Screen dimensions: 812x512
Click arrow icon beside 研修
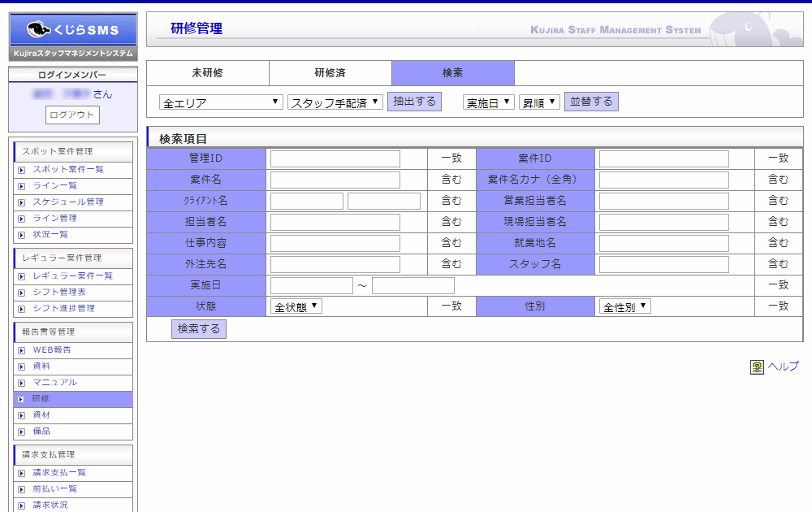(21, 399)
